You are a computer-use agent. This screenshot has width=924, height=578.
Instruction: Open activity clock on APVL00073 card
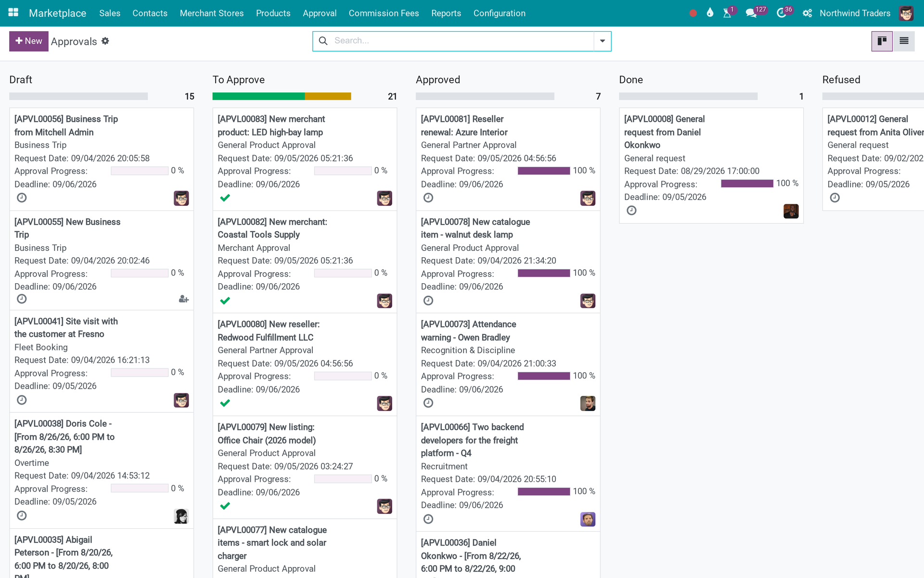(x=428, y=403)
